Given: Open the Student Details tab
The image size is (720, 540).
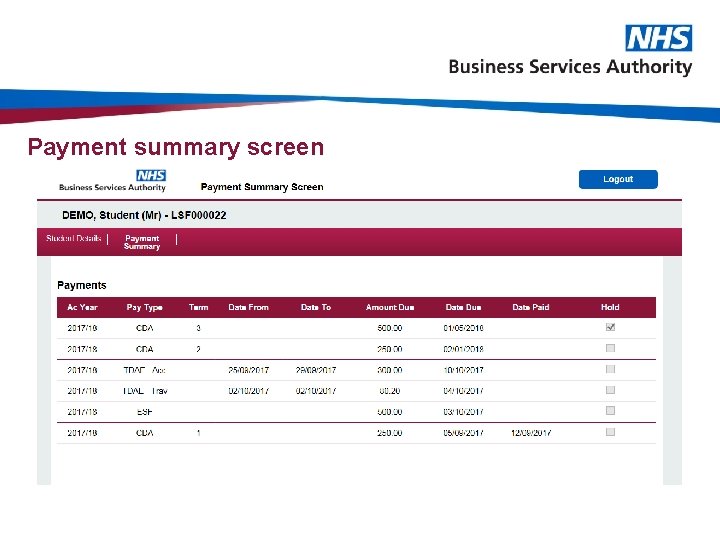Looking at the screenshot, I should click(73, 238).
